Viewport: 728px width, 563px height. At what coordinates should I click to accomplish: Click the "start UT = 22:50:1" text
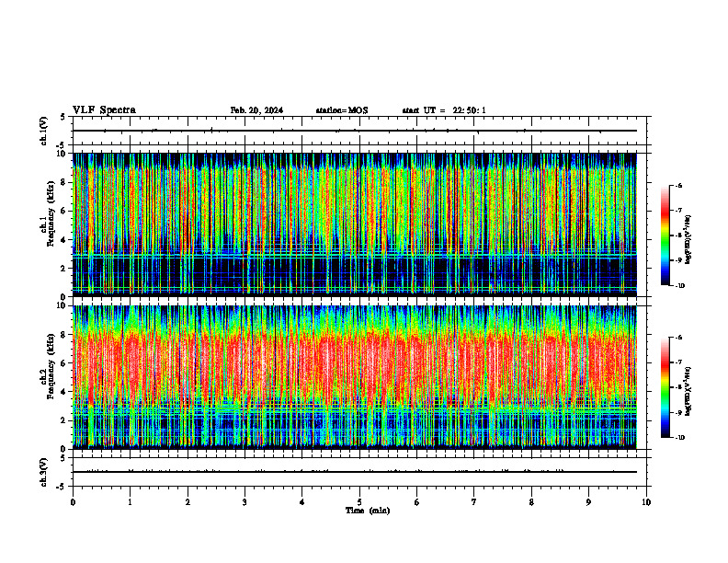(x=444, y=110)
